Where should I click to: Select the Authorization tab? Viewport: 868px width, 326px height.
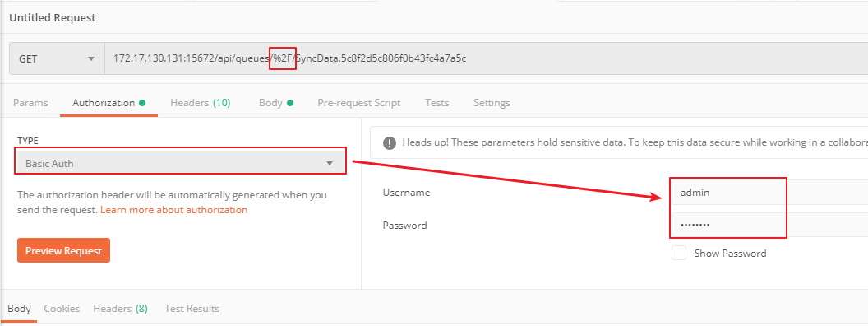(x=108, y=103)
